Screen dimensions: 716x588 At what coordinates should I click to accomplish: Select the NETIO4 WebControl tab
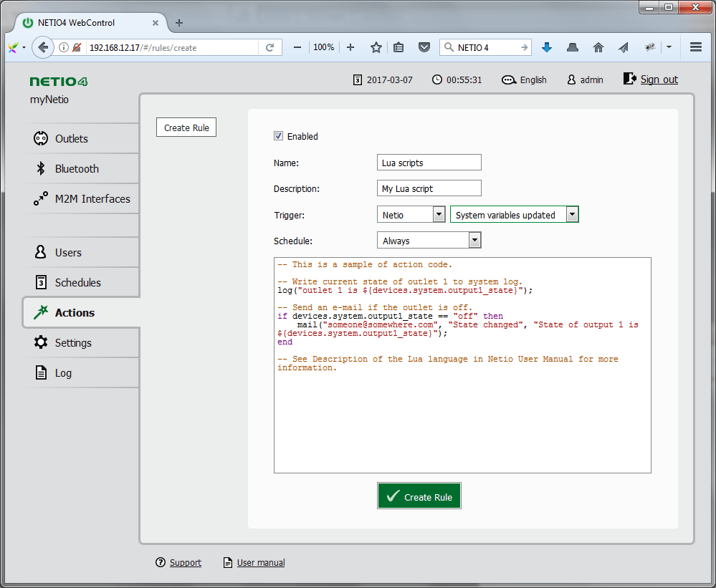coord(91,23)
